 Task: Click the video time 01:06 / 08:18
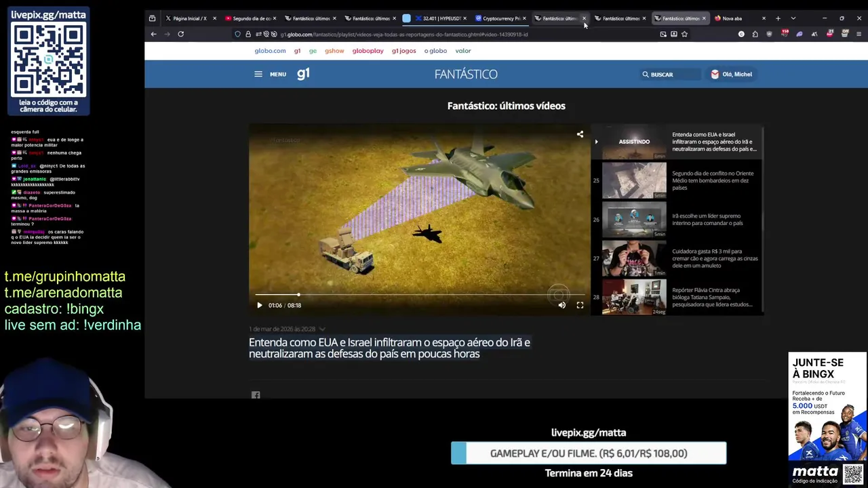(x=285, y=306)
